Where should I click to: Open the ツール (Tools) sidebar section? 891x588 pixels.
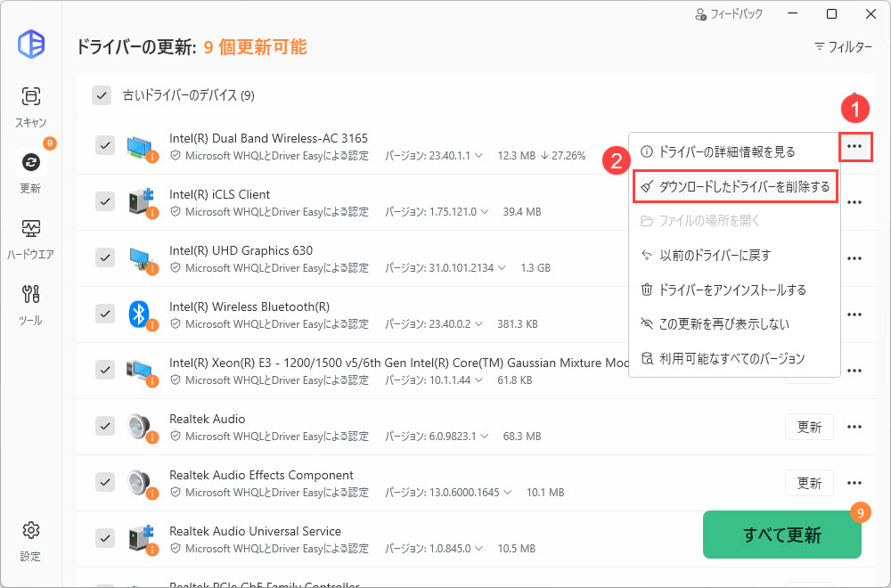[x=30, y=305]
